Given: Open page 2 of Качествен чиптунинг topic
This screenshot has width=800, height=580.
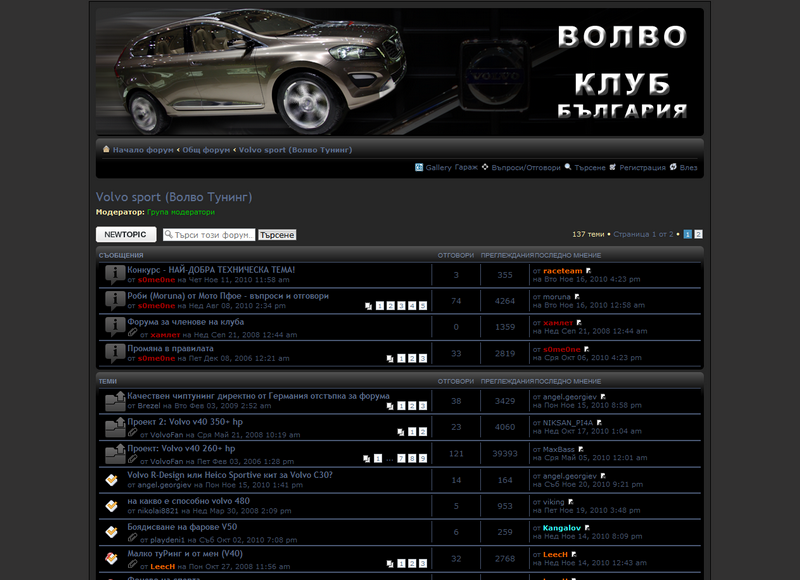Looking at the screenshot, I should [412, 406].
